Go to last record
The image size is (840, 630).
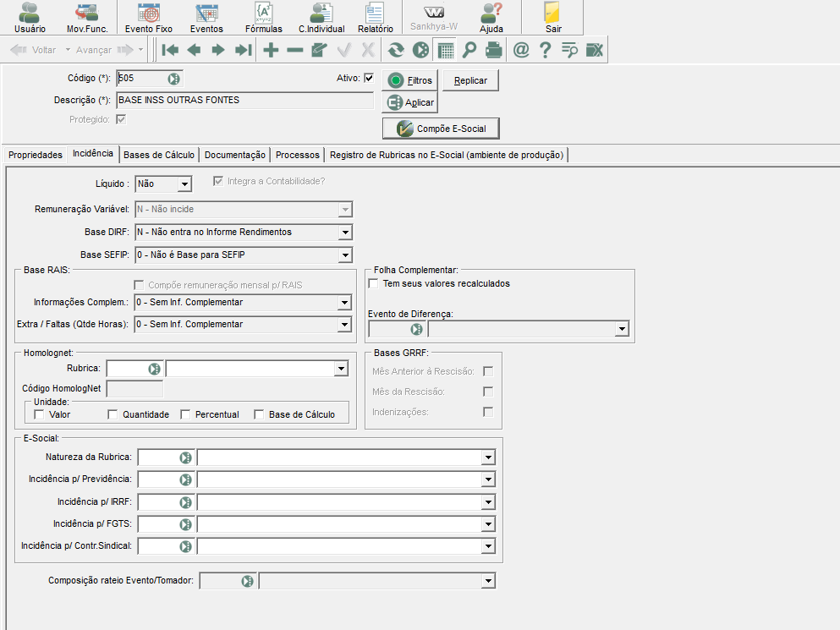(244, 50)
